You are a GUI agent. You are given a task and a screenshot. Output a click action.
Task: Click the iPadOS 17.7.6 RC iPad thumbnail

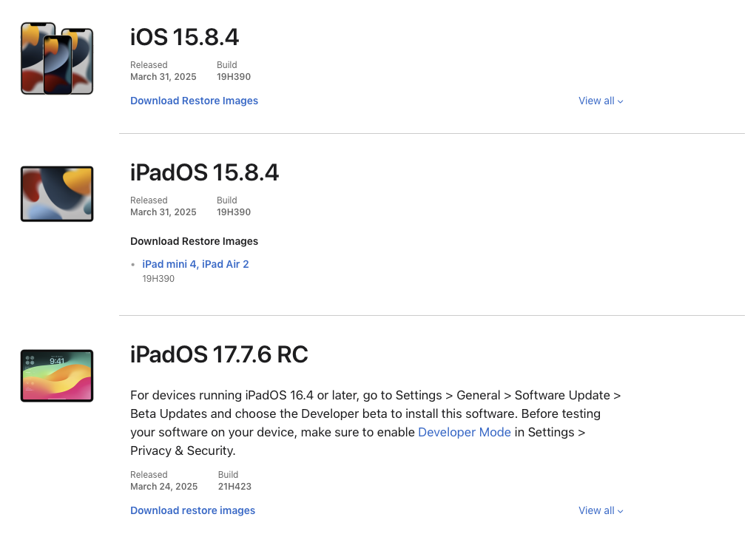(x=55, y=376)
